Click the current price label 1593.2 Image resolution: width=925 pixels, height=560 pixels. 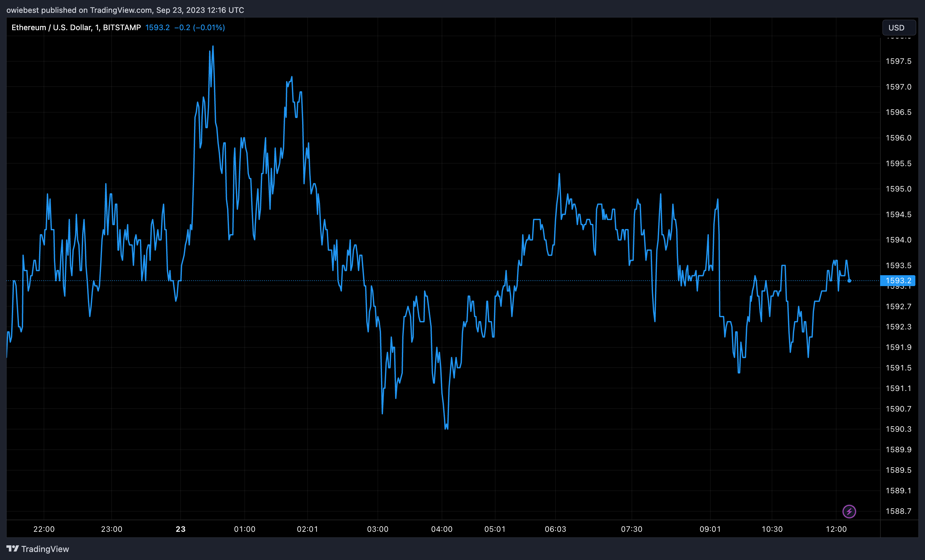click(898, 280)
